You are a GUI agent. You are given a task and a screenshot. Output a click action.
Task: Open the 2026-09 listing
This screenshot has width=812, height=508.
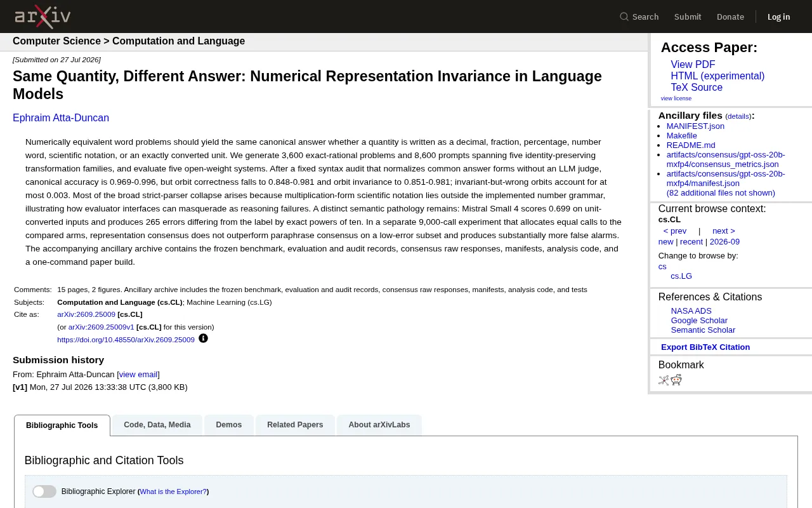724,242
